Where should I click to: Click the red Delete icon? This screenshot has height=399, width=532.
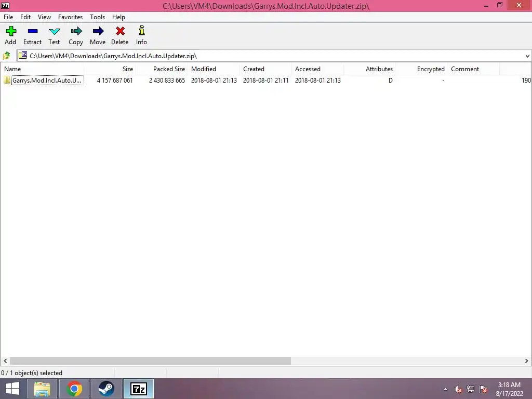pyautogui.click(x=120, y=31)
